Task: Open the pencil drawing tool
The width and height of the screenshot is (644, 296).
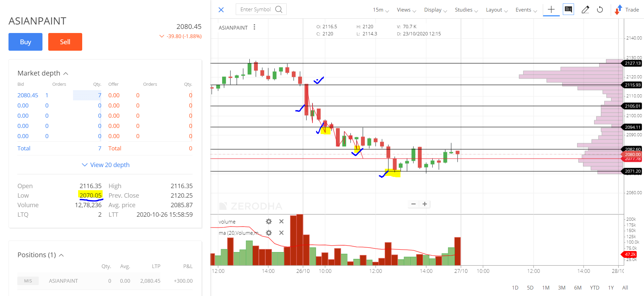Action: 585,10
